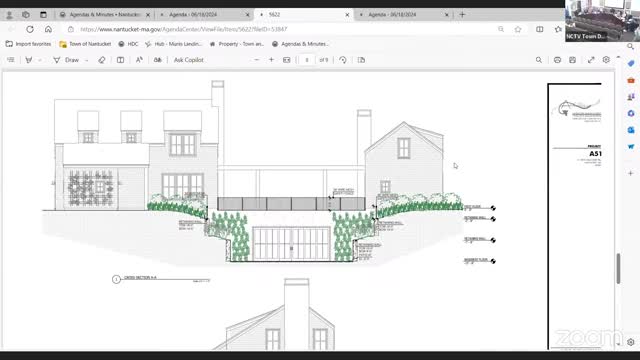Open the Property - Town bookmark
The image size is (640, 360).
(x=237, y=44)
